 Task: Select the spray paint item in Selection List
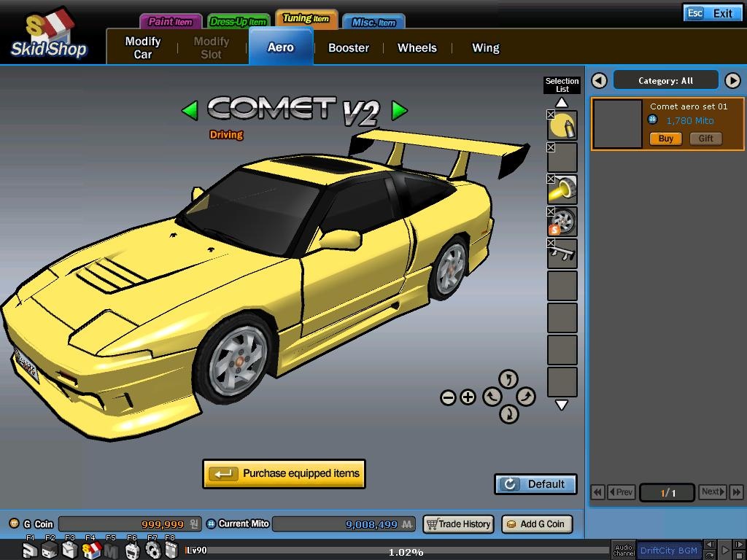pyautogui.click(x=562, y=125)
